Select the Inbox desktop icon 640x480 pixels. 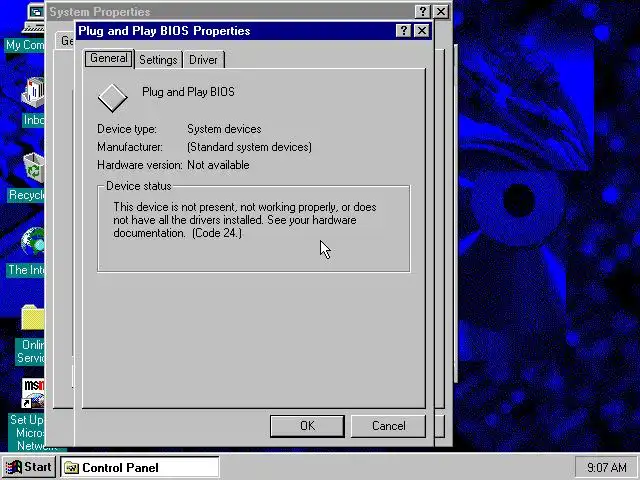point(33,93)
